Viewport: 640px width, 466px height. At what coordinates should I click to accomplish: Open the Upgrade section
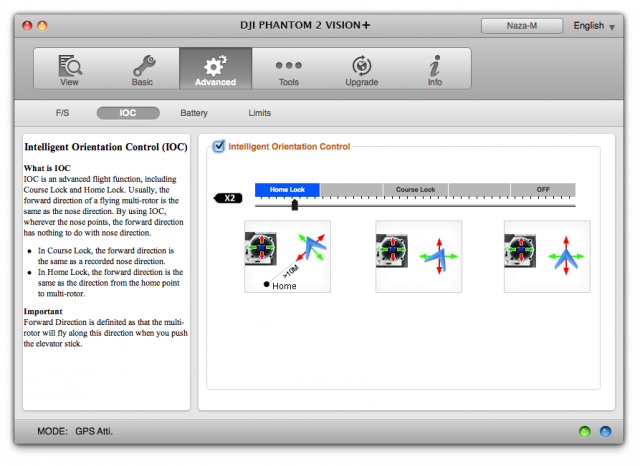(x=362, y=69)
